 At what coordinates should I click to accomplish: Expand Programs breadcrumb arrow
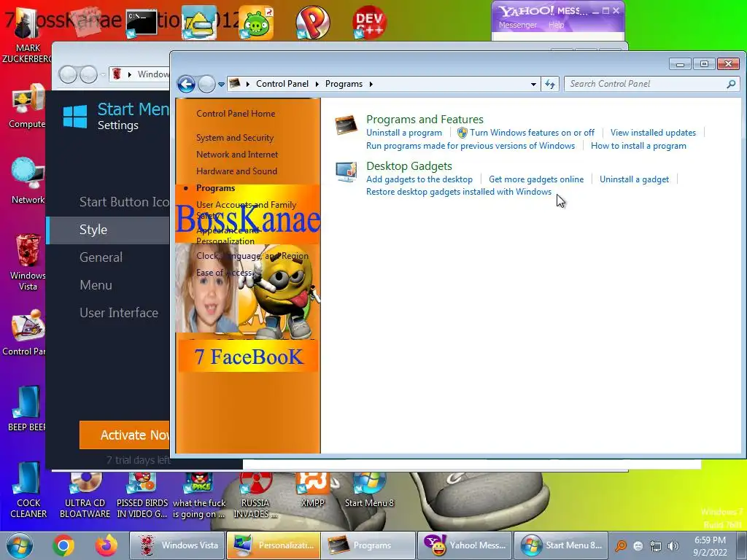tap(371, 85)
